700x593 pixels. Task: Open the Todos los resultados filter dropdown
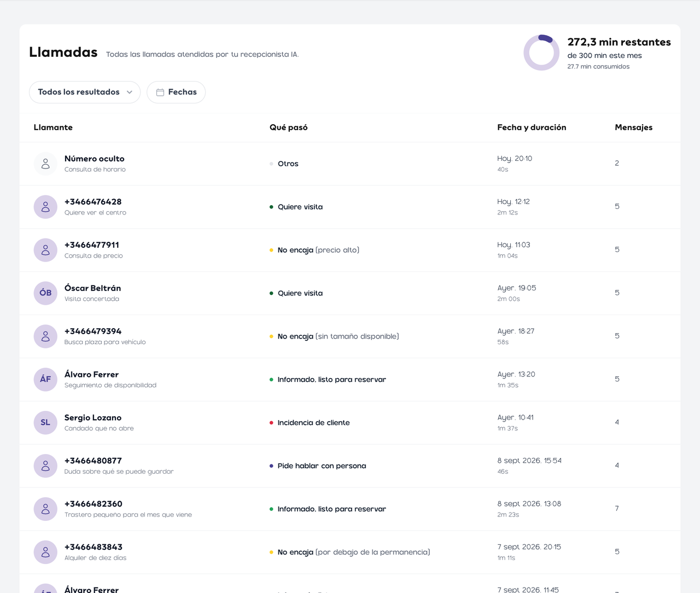pos(85,92)
